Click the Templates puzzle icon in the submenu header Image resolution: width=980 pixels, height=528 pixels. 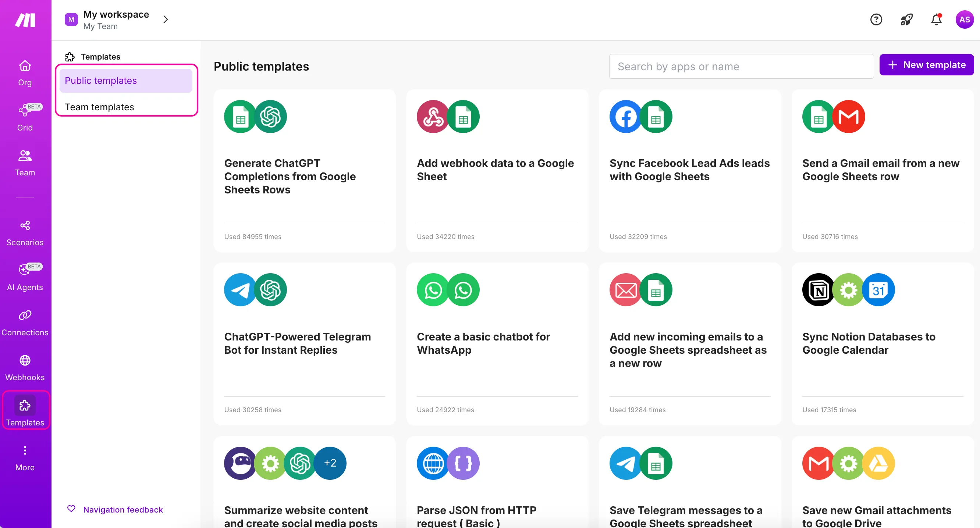pyautogui.click(x=70, y=57)
